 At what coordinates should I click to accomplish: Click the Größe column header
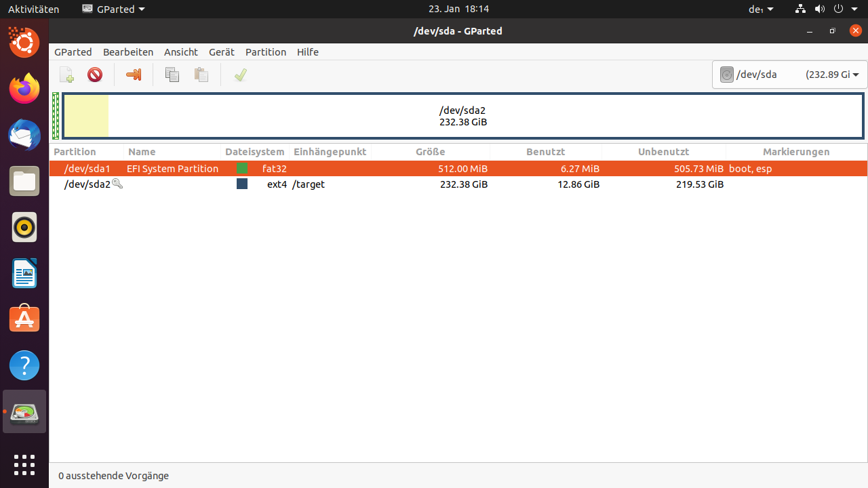pyautogui.click(x=431, y=152)
